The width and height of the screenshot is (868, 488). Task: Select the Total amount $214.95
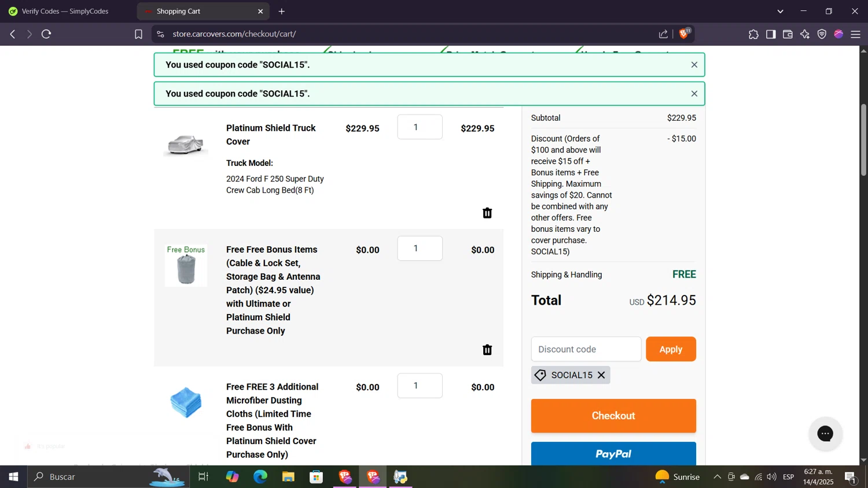(x=671, y=301)
